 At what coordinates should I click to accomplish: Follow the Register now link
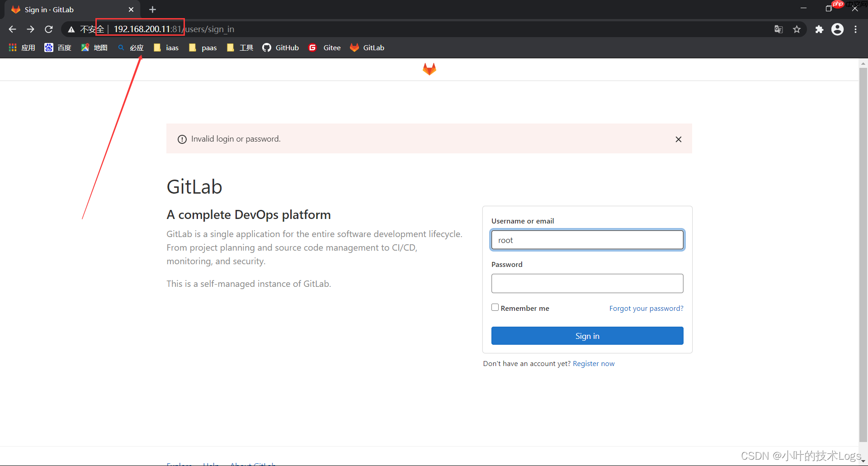pos(594,363)
